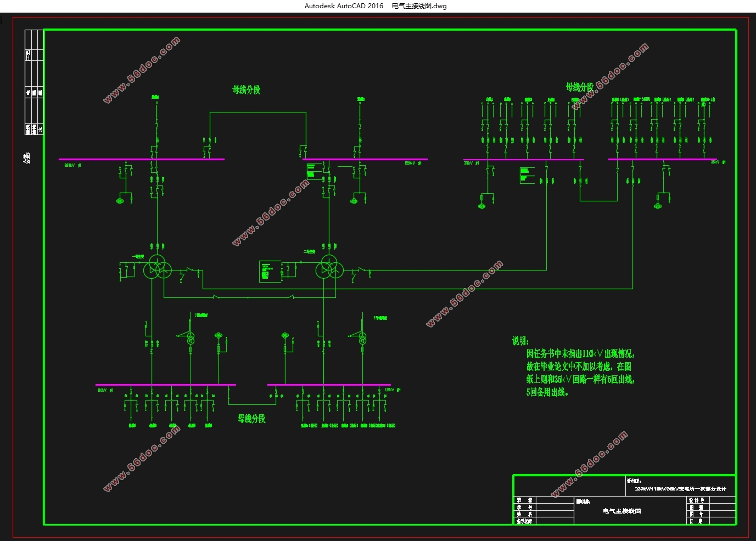Viewport: 756px width, 541px height.
Task: Click the 母线分段 label below 110kV buses
Action: [251, 419]
